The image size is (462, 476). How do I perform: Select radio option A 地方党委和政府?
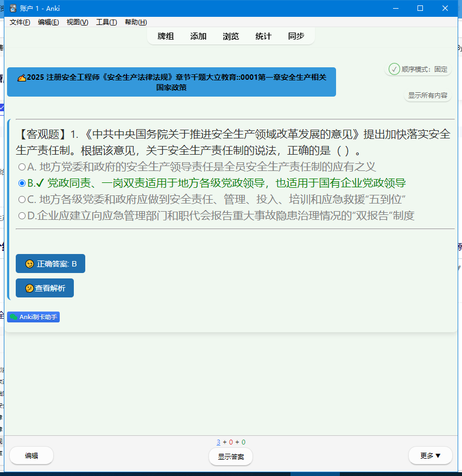(22, 167)
